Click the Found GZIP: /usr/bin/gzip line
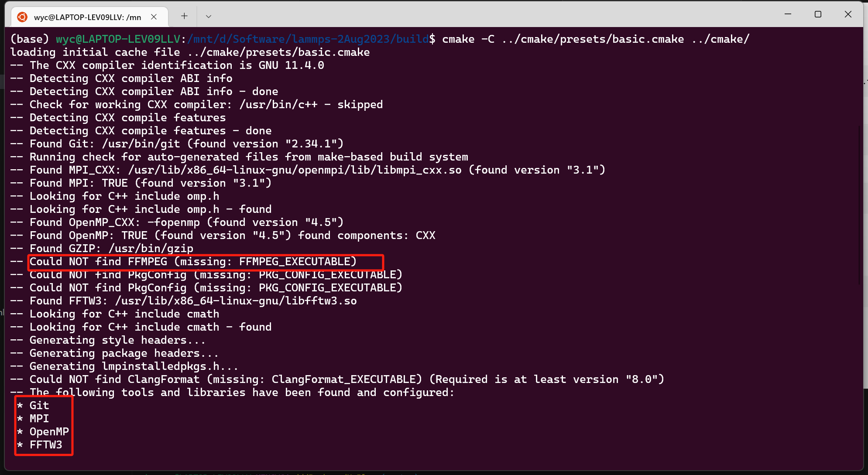 111,249
